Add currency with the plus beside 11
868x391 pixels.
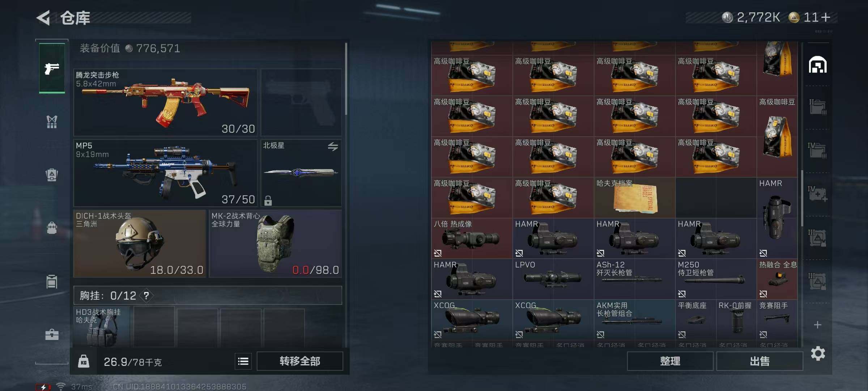[x=826, y=17]
